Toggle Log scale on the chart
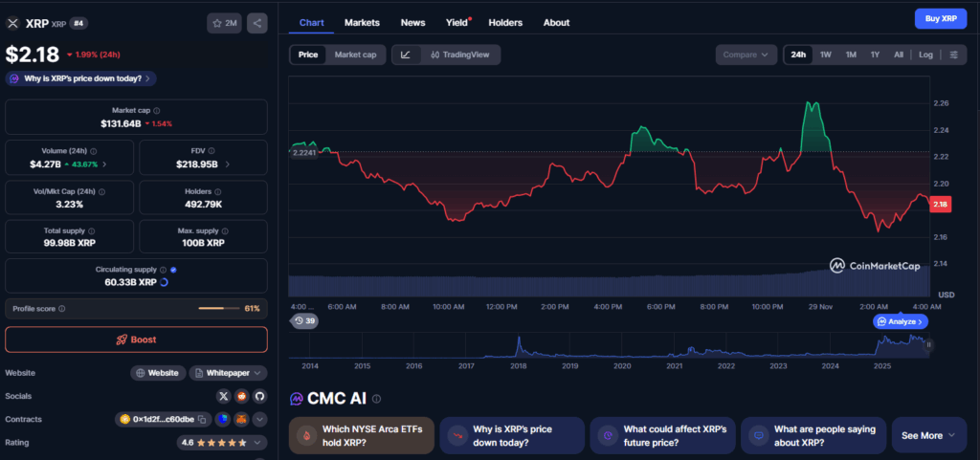980x460 pixels. click(925, 55)
